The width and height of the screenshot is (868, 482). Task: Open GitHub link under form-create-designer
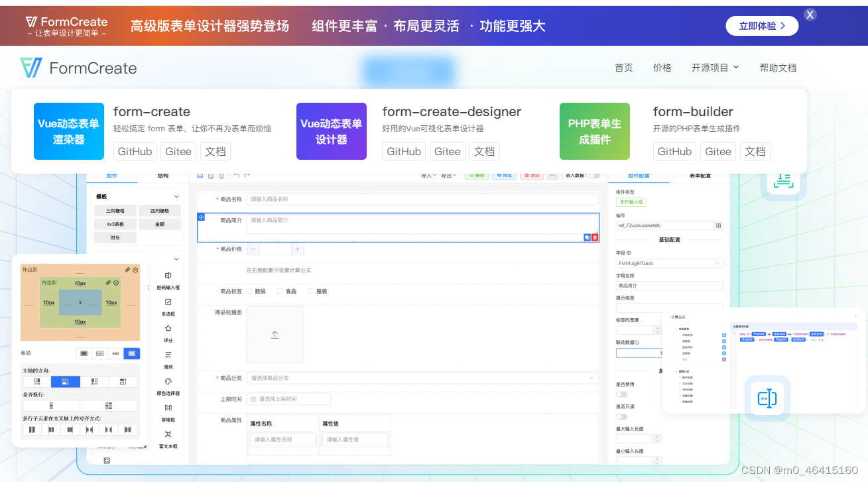[404, 151]
